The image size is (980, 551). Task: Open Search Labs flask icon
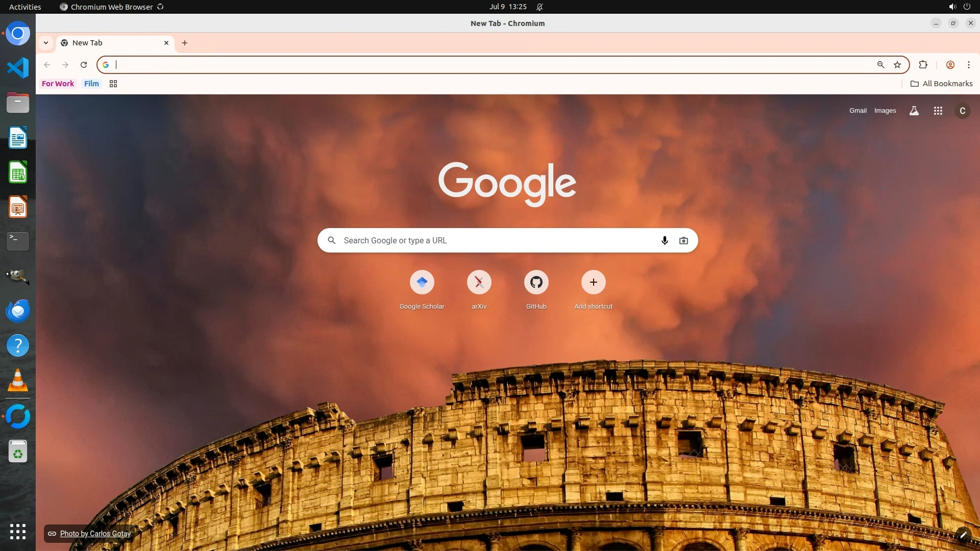(x=914, y=111)
